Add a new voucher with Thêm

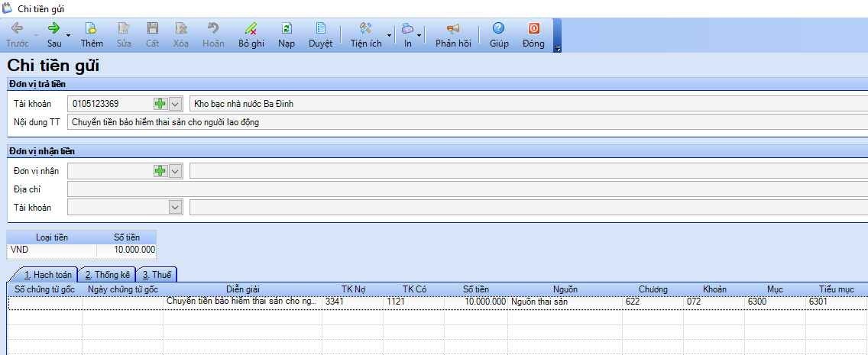(x=92, y=35)
